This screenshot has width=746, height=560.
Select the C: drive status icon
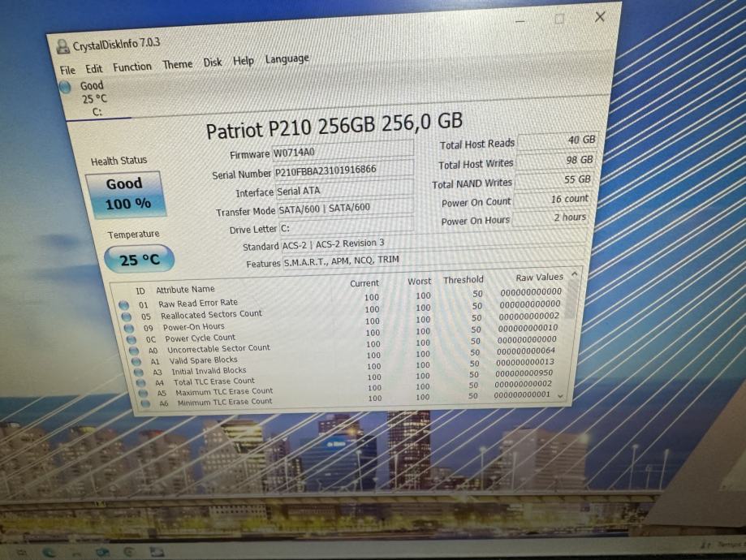[x=65, y=87]
